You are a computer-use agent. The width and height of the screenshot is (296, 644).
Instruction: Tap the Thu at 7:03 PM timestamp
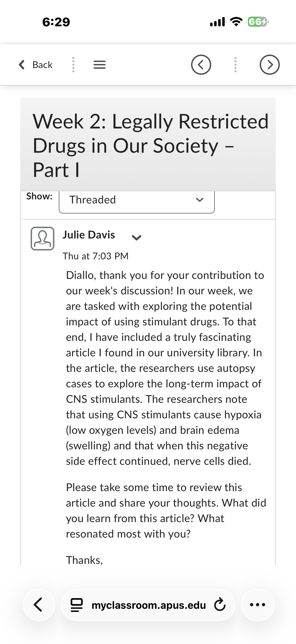point(96,256)
